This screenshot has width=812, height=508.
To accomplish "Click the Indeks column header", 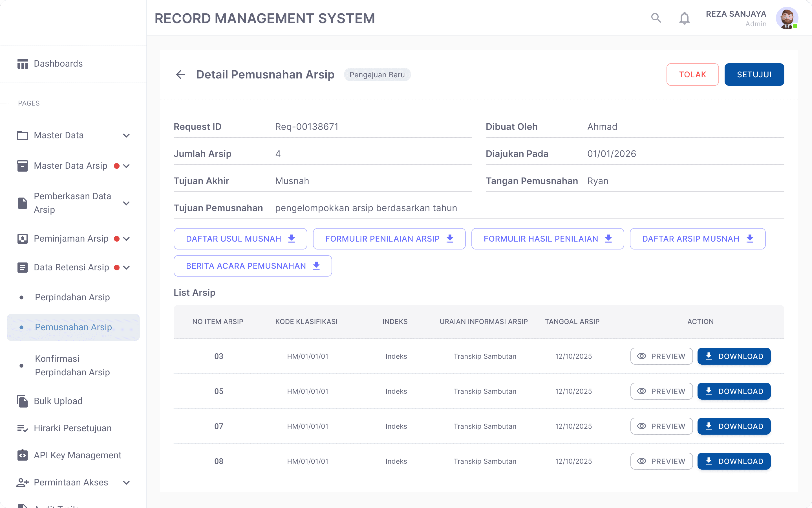I will 395,321.
